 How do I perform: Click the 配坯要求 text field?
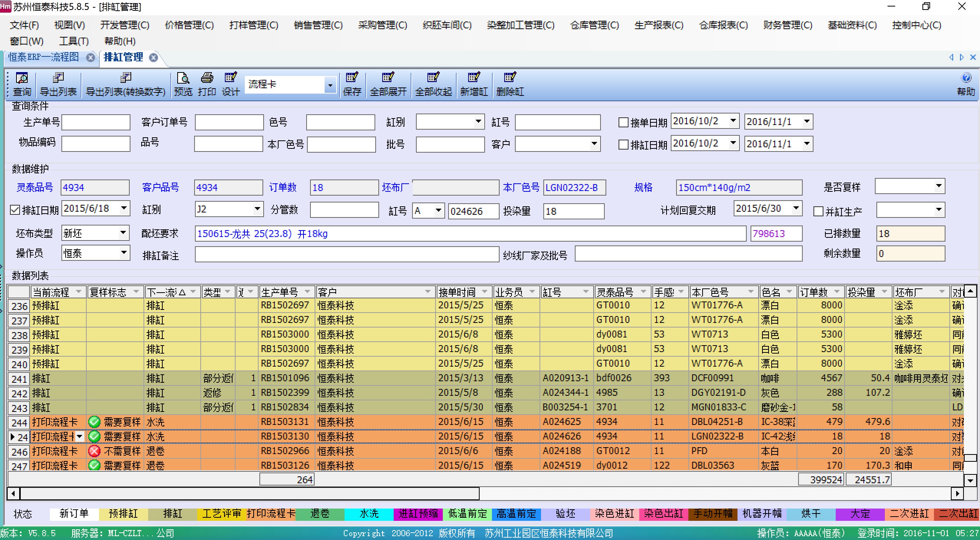coord(470,234)
